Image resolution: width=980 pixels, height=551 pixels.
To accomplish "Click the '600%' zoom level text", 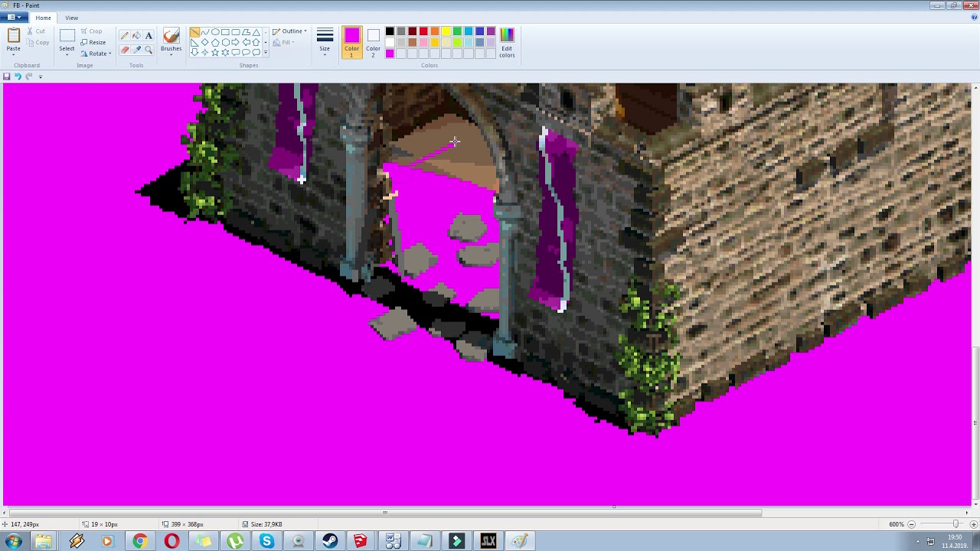I will 896,524.
